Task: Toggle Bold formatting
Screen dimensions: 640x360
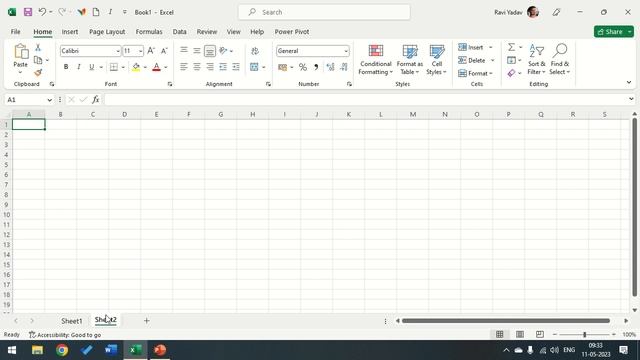Action: pyautogui.click(x=66, y=67)
